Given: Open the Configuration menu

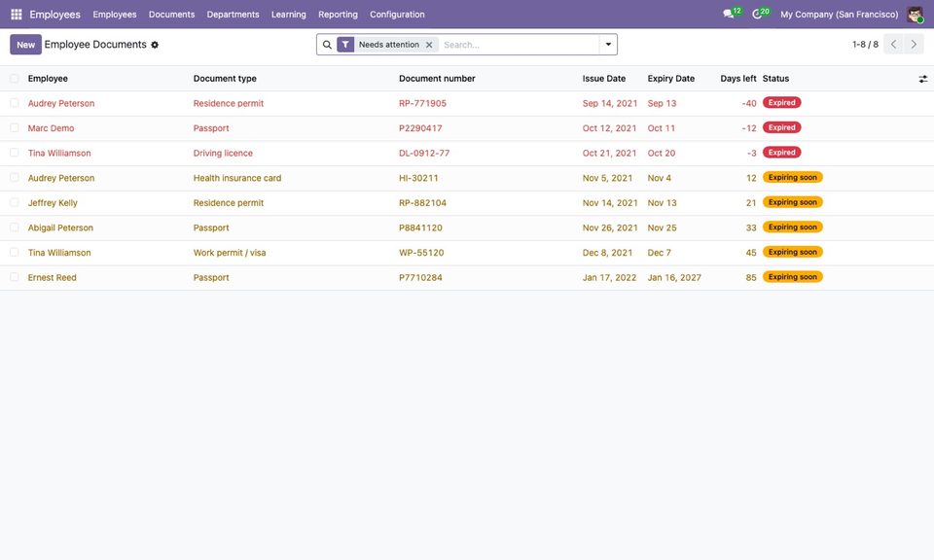Looking at the screenshot, I should 397,15.
